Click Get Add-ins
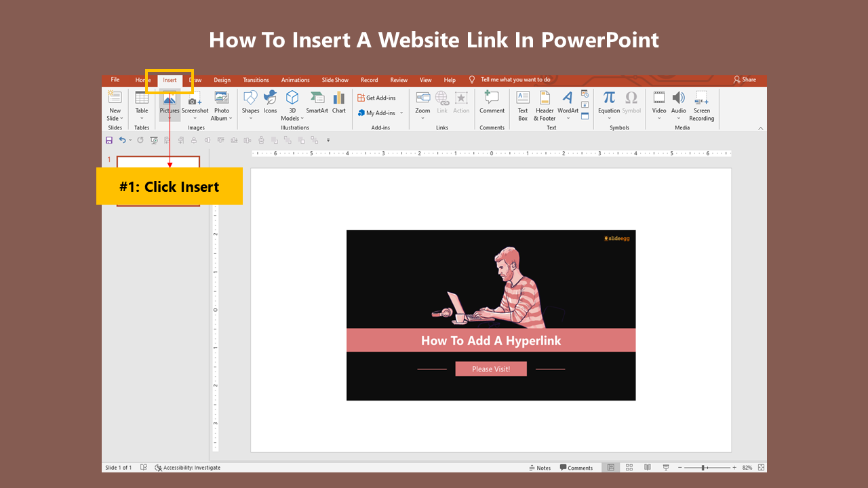Screen dimensions: 868x488 376,98
